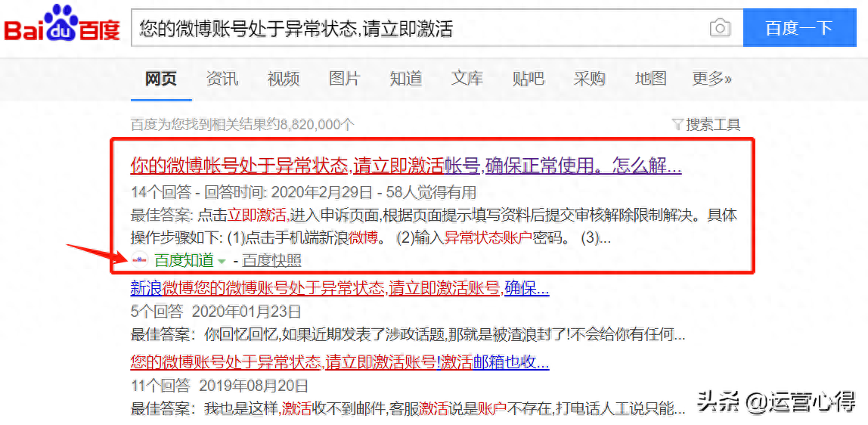Open camera image search icon
This screenshot has width=868, height=425.
[x=720, y=29]
